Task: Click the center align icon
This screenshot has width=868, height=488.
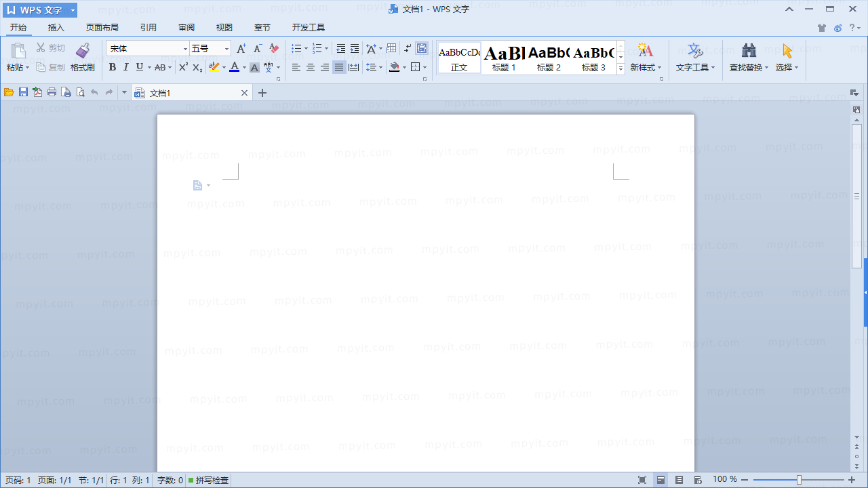Action: [311, 67]
